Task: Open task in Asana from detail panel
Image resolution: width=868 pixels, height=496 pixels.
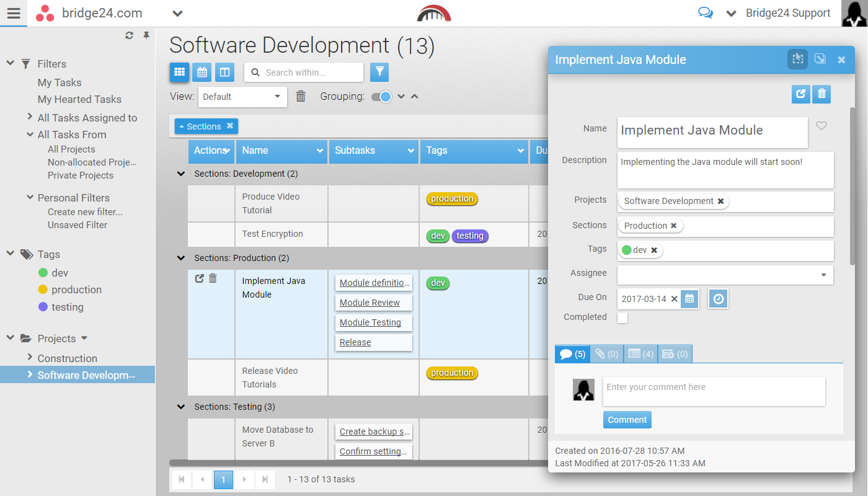Action: click(800, 94)
